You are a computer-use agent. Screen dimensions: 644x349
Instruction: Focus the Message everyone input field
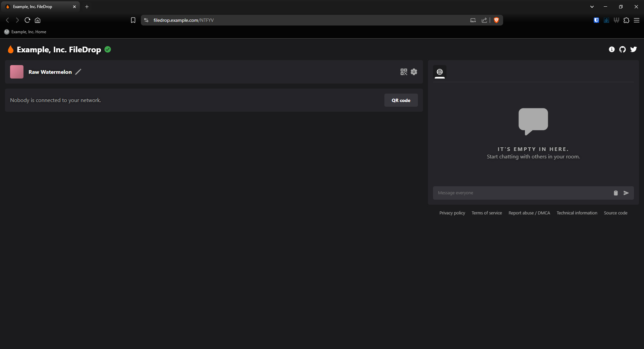[x=522, y=193]
